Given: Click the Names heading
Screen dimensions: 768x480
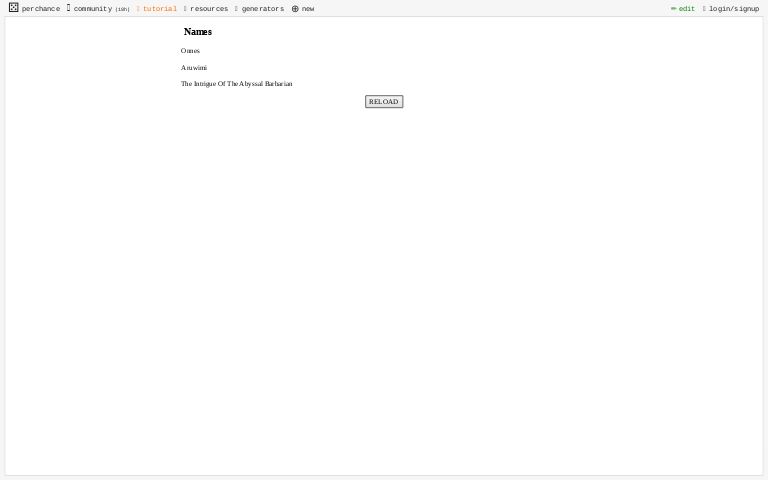Looking at the screenshot, I should coord(198,32).
